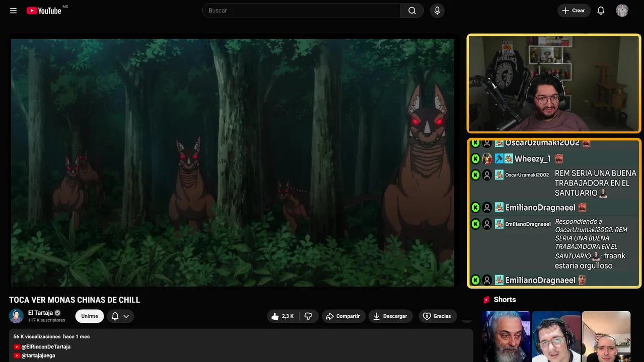
Task: Open the notifications bell in header
Action: click(x=601, y=11)
